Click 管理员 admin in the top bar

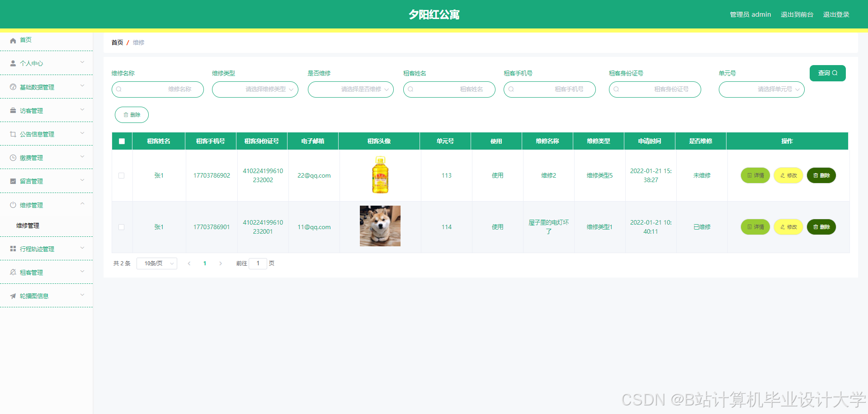(x=750, y=14)
